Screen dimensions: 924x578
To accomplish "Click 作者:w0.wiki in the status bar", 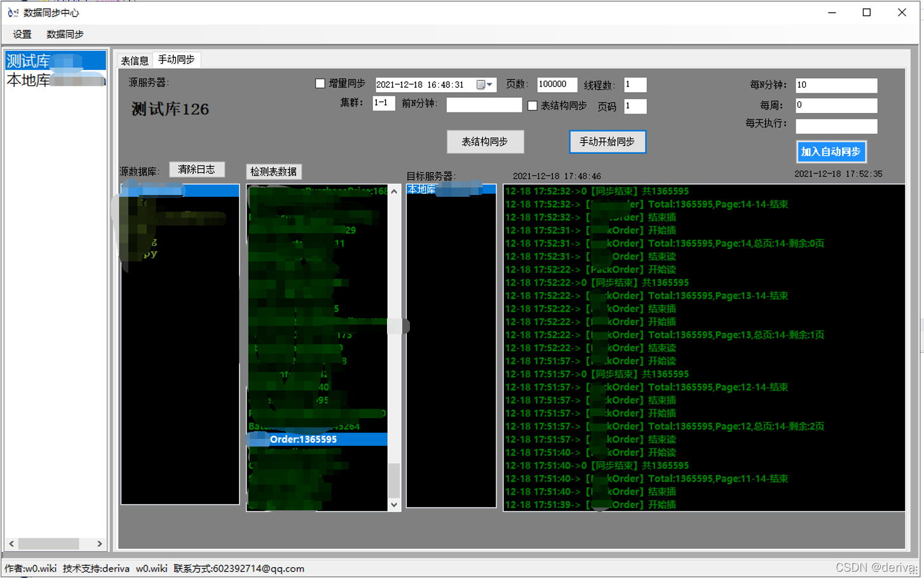I will 31,568.
